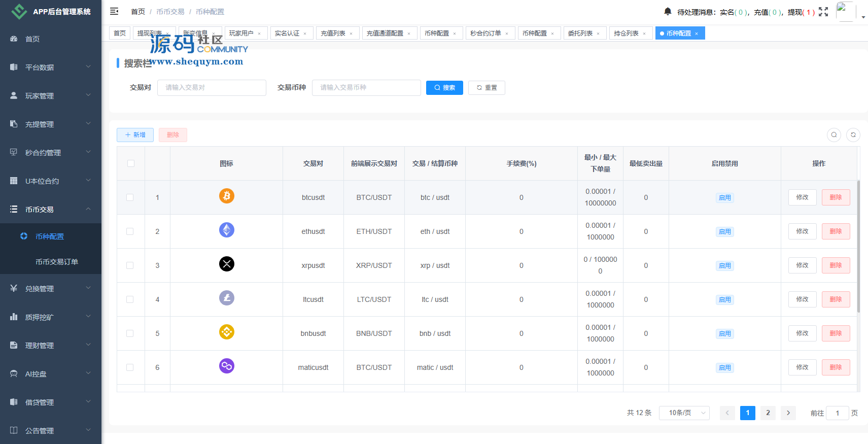Viewport: 868px width, 444px height.
Task: Toggle fullscreen mode icon
Action: 823,12
